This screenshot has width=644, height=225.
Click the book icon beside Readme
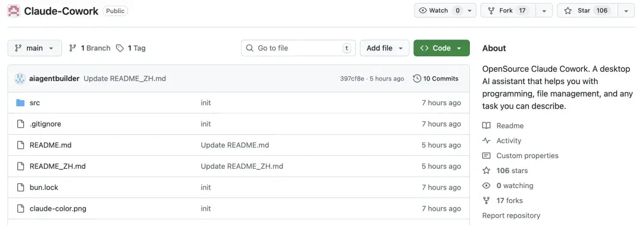[x=487, y=126]
